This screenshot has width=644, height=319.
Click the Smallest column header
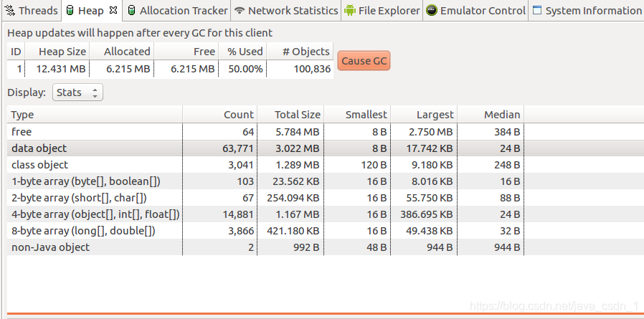click(x=357, y=115)
